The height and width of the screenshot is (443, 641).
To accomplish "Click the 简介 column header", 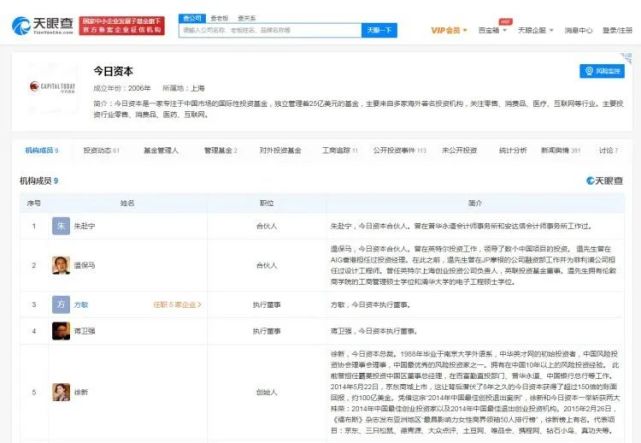I will point(475,203).
